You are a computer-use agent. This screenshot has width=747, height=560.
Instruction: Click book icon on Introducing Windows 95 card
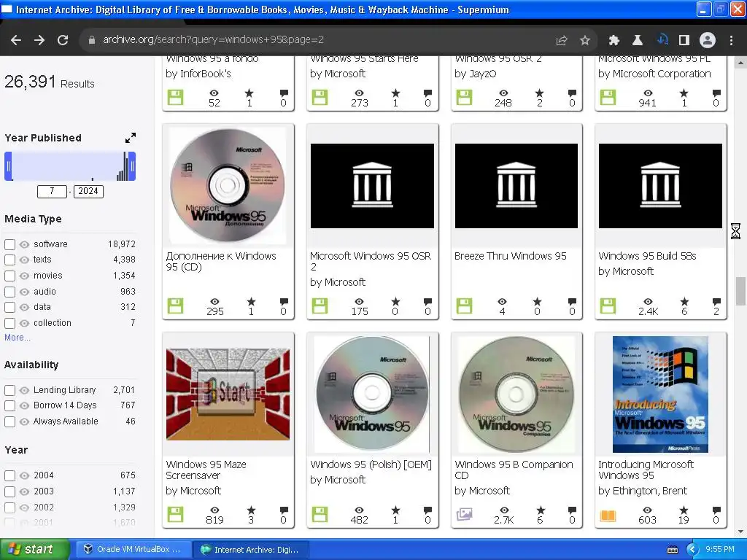[608, 516]
